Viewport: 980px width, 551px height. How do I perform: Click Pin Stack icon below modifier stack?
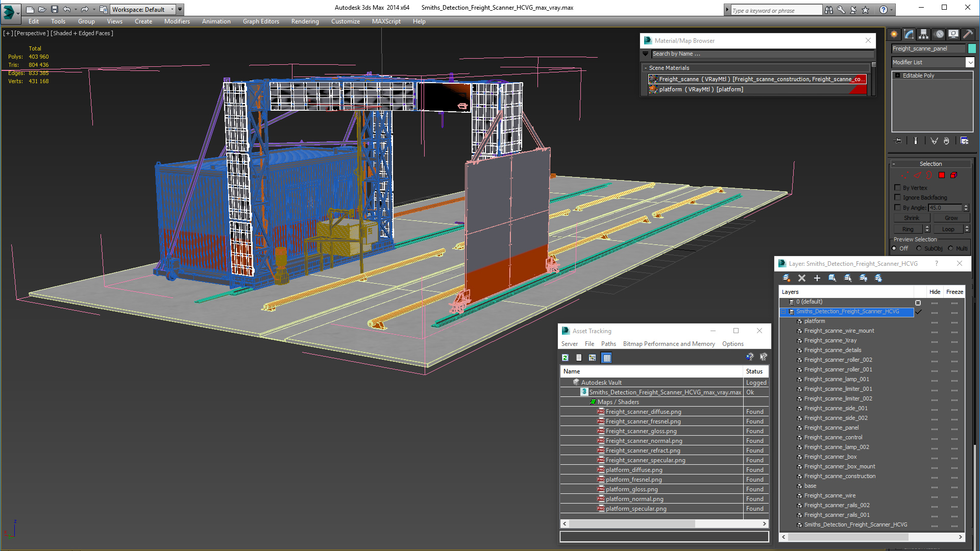[898, 141]
